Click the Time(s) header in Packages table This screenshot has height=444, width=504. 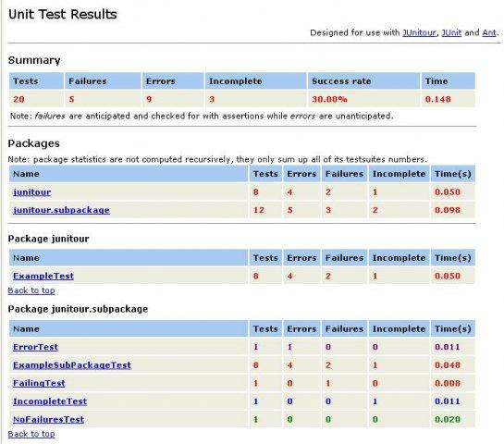click(453, 174)
